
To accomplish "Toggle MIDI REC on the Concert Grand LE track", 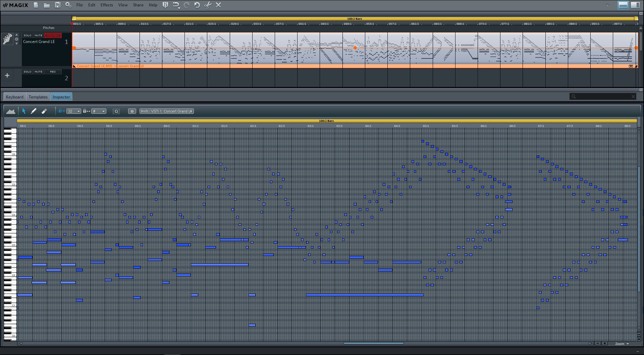I will (x=53, y=35).
